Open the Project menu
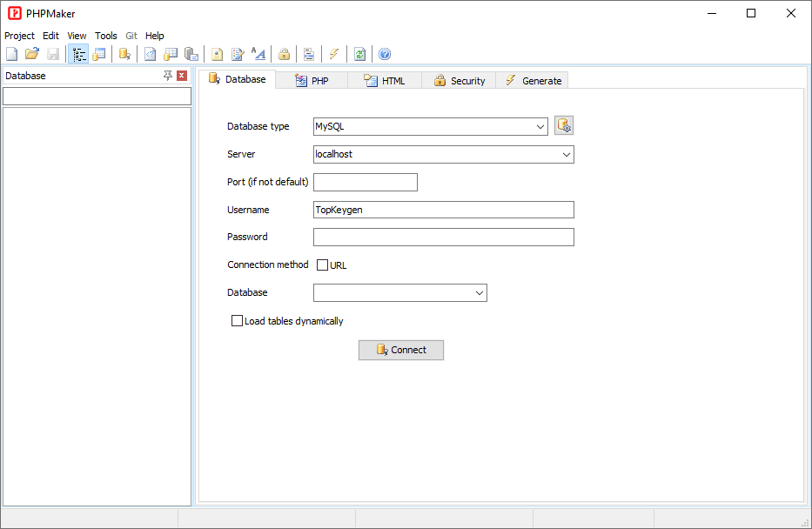This screenshot has width=812, height=529. [20, 36]
